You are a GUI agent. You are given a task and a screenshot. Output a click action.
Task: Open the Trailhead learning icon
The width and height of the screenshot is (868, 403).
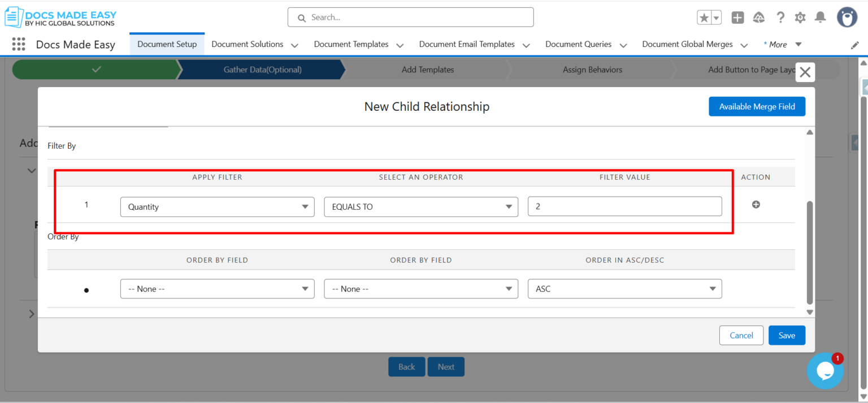tap(759, 18)
